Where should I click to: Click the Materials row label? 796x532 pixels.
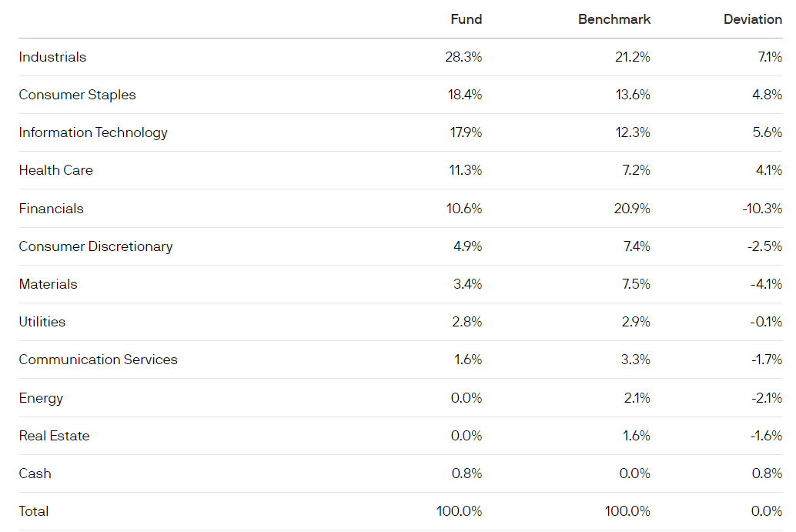click(x=48, y=284)
